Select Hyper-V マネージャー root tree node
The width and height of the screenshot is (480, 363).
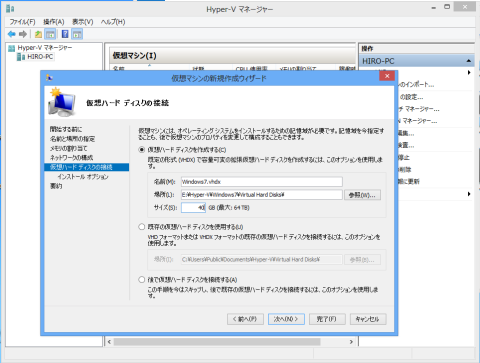click(x=45, y=48)
